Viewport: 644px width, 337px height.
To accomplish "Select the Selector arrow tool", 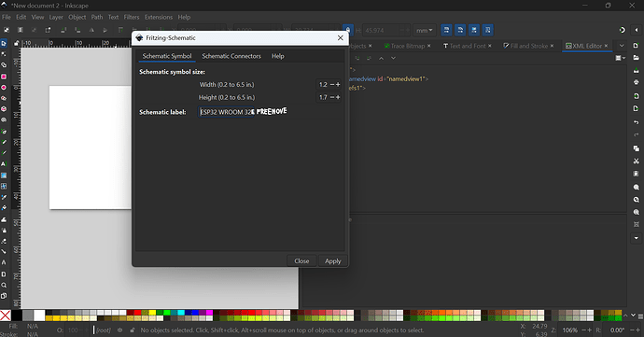I will coord(4,44).
